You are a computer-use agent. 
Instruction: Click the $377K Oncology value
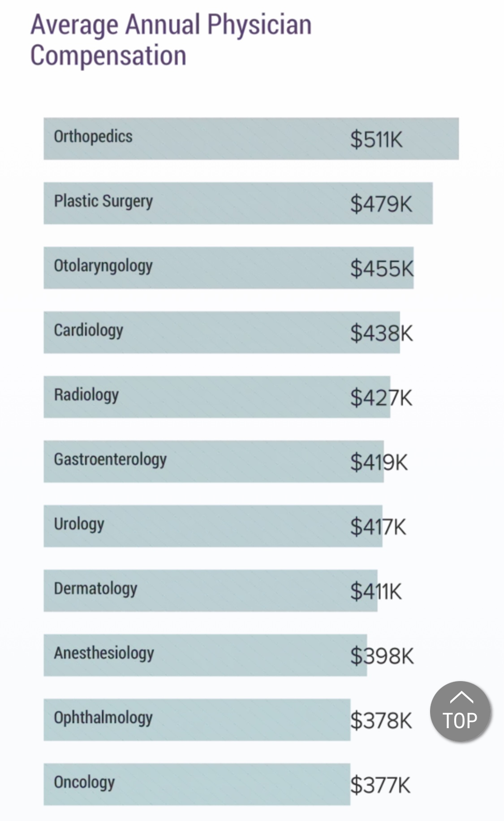click(x=380, y=785)
